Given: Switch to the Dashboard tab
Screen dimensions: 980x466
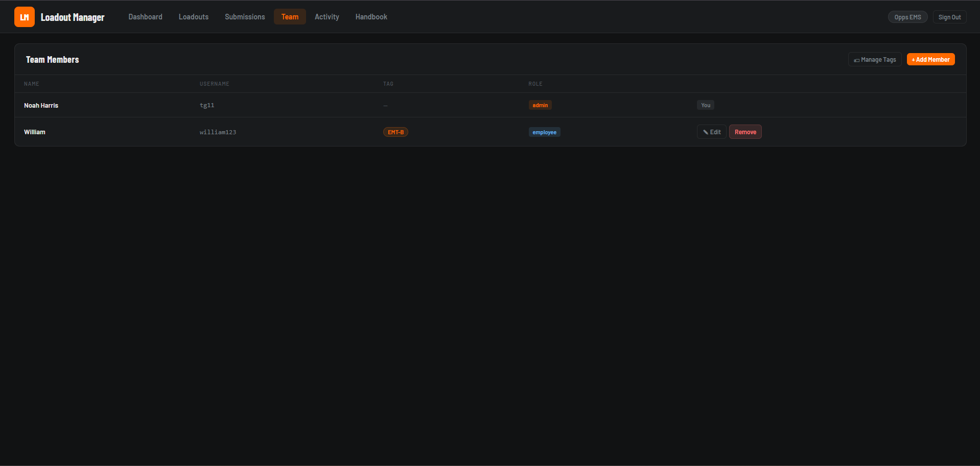Looking at the screenshot, I should (x=145, y=16).
